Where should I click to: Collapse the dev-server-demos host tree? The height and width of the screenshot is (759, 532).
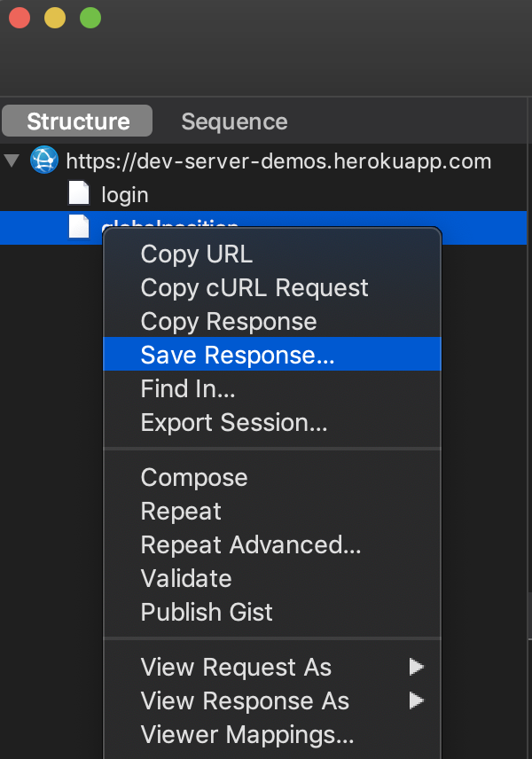pyautogui.click(x=12, y=160)
